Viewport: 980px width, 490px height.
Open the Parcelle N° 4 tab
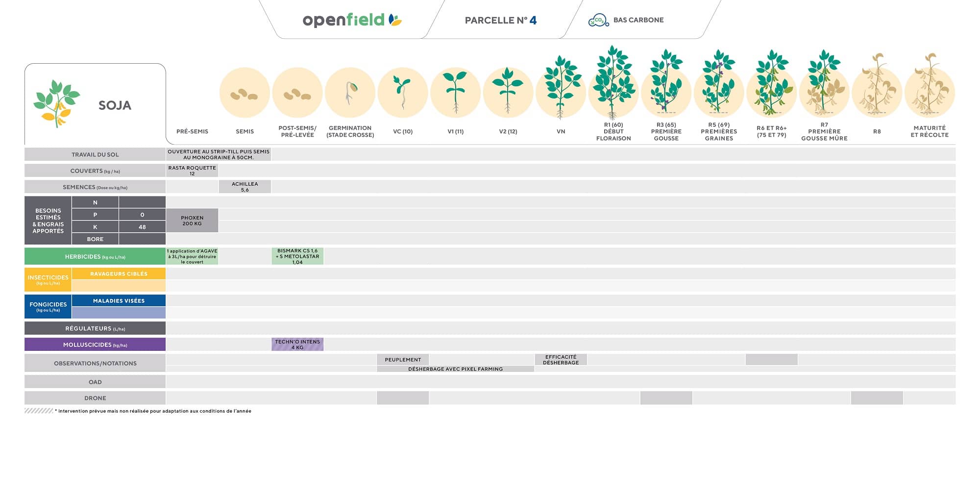[500, 20]
